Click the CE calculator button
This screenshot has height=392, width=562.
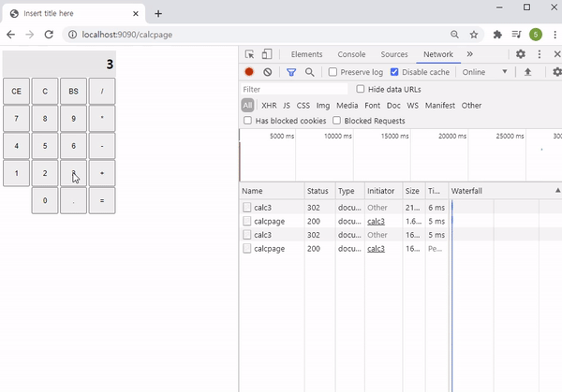[16, 92]
